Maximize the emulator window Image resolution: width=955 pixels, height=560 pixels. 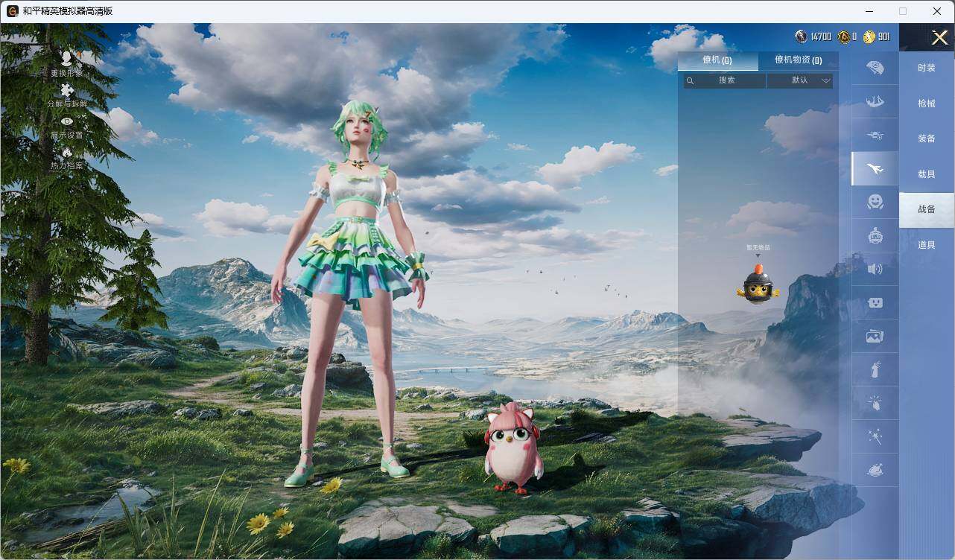903,11
